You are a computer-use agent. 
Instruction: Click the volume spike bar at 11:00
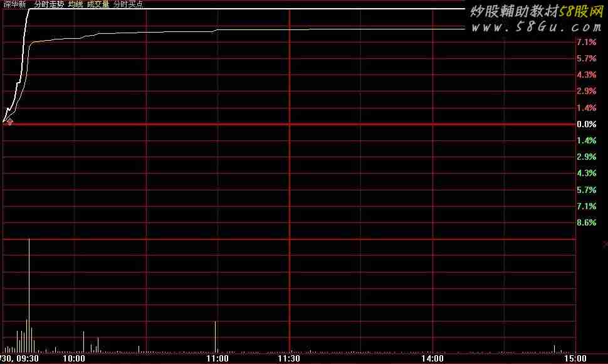[x=216, y=336]
